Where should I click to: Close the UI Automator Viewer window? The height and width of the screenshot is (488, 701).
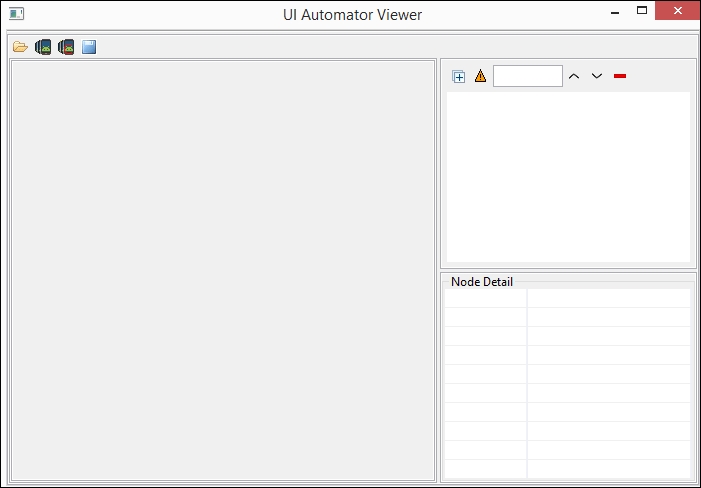(x=678, y=11)
